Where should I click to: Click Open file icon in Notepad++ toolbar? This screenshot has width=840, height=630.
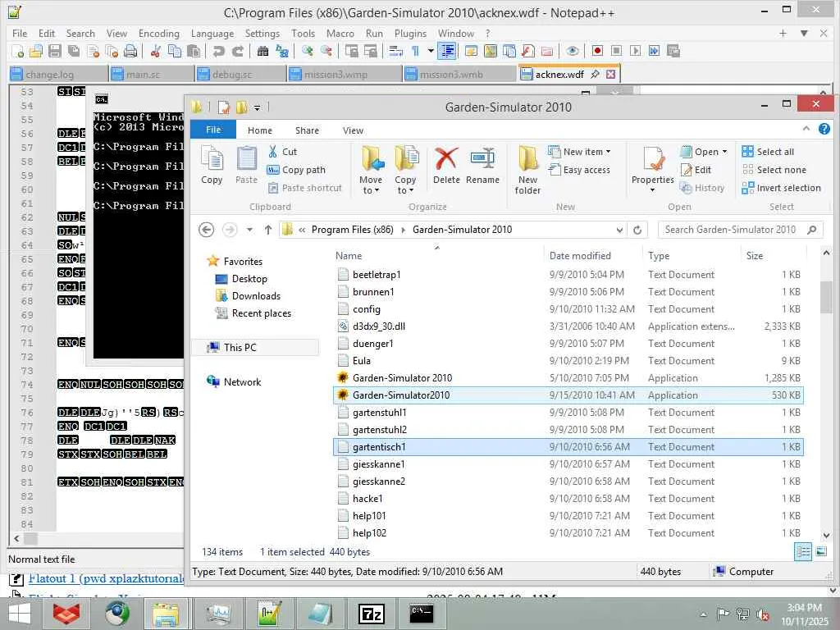(36, 51)
